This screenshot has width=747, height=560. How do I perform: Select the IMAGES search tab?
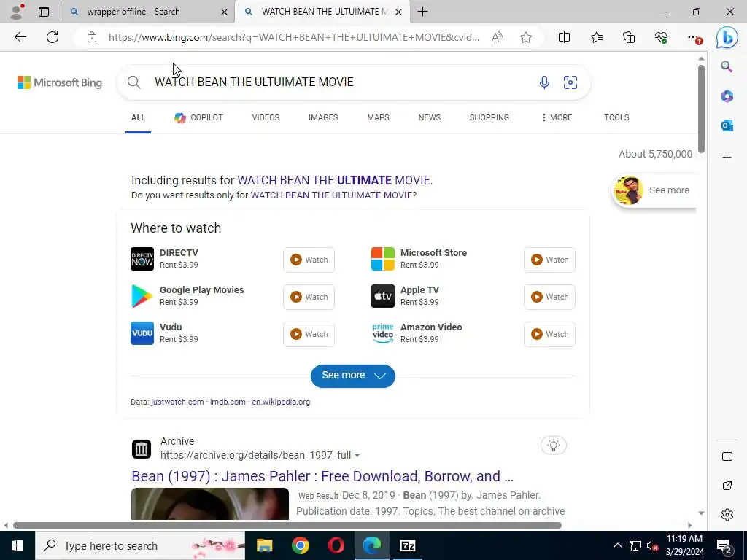click(323, 117)
